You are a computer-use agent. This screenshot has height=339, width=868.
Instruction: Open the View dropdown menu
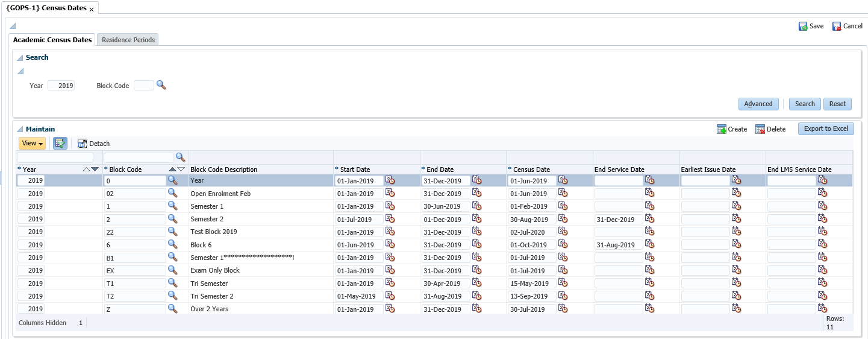33,144
